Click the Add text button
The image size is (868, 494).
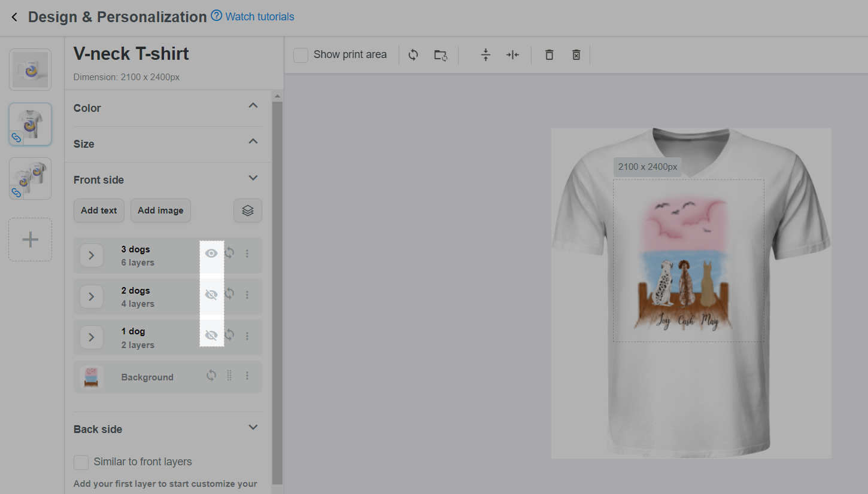[x=99, y=211]
